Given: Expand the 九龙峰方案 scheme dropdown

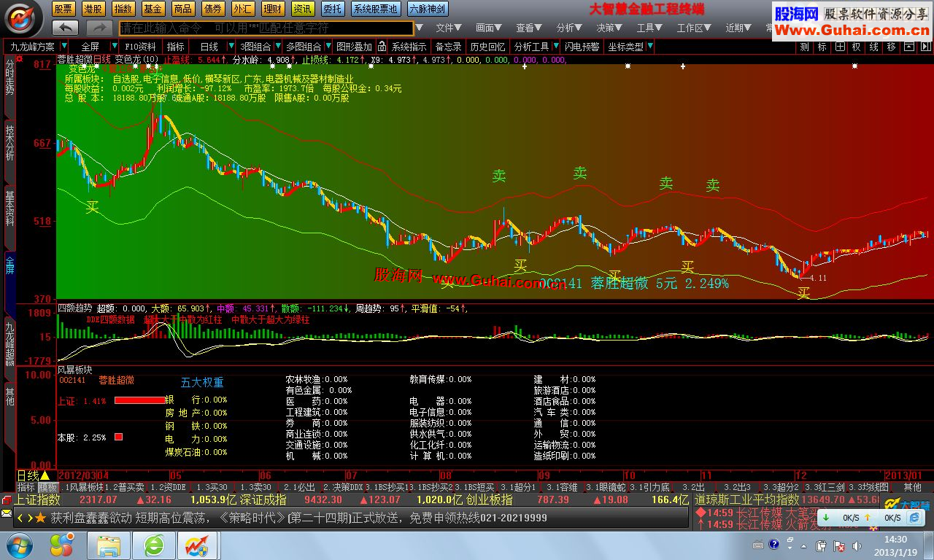Looking at the screenshot, I should [35, 47].
